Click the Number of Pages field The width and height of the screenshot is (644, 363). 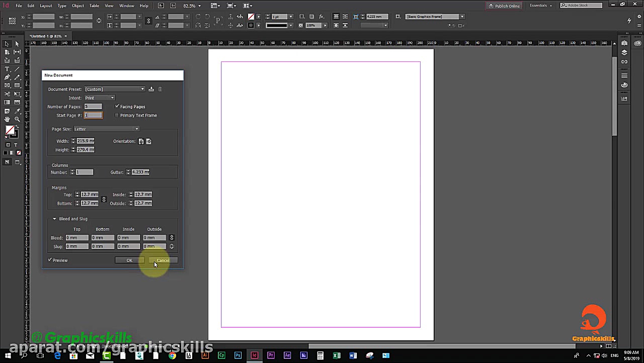[93, 107]
